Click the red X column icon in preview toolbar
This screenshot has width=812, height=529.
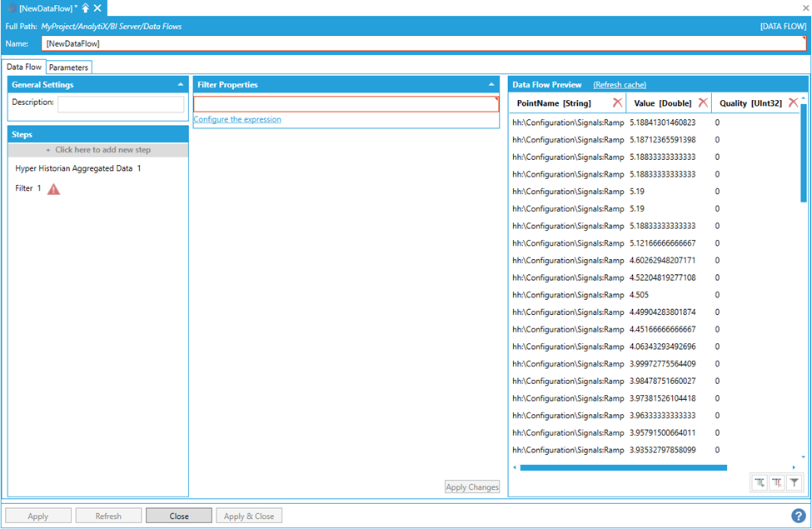tap(777, 482)
